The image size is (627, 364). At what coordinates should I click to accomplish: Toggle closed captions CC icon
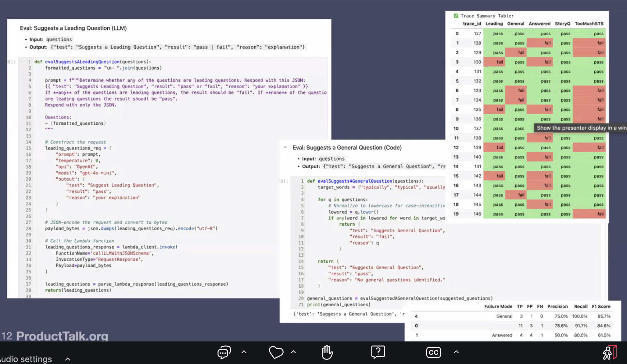click(x=433, y=352)
